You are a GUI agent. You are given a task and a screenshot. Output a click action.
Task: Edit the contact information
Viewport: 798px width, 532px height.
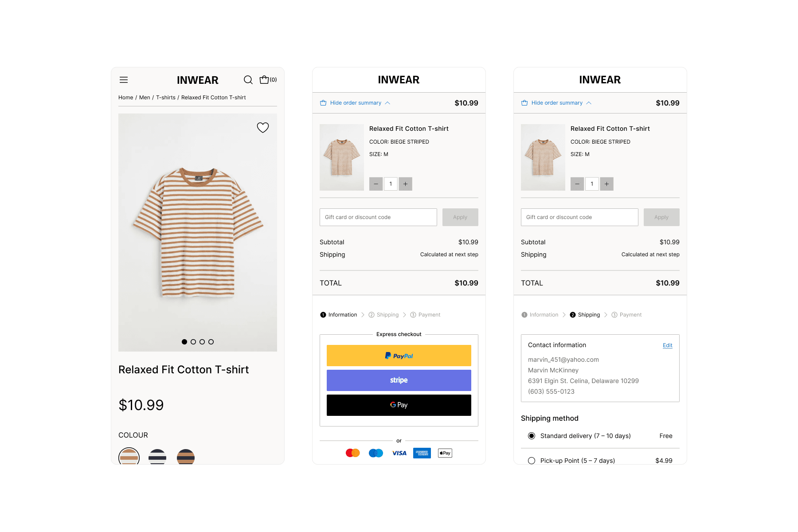pyautogui.click(x=668, y=345)
